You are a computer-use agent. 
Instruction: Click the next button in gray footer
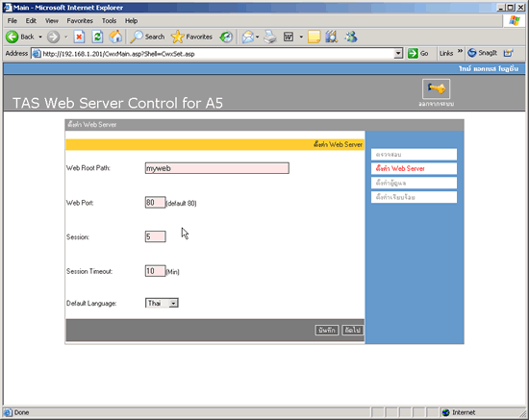[x=353, y=330]
